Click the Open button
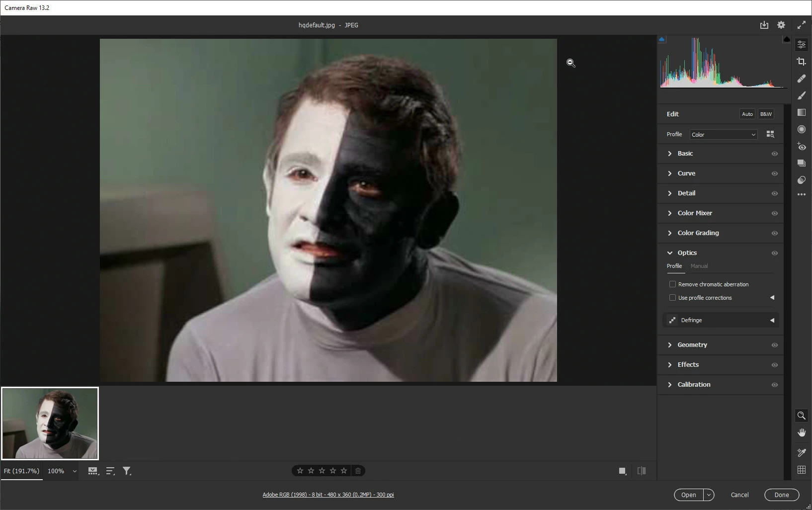812x510 pixels. (x=689, y=495)
